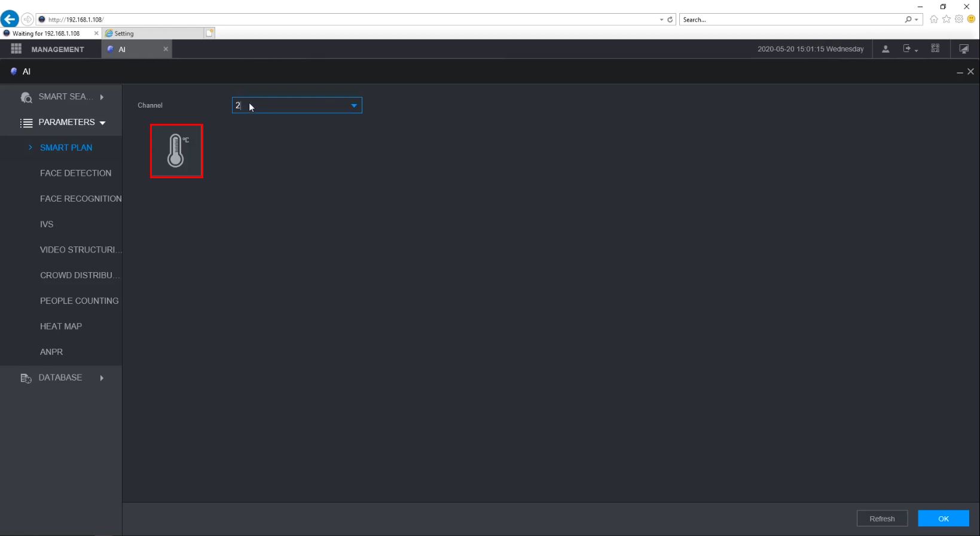Select FACE DETECTION in the sidebar

pyautogui.click(x=75, y=173)
